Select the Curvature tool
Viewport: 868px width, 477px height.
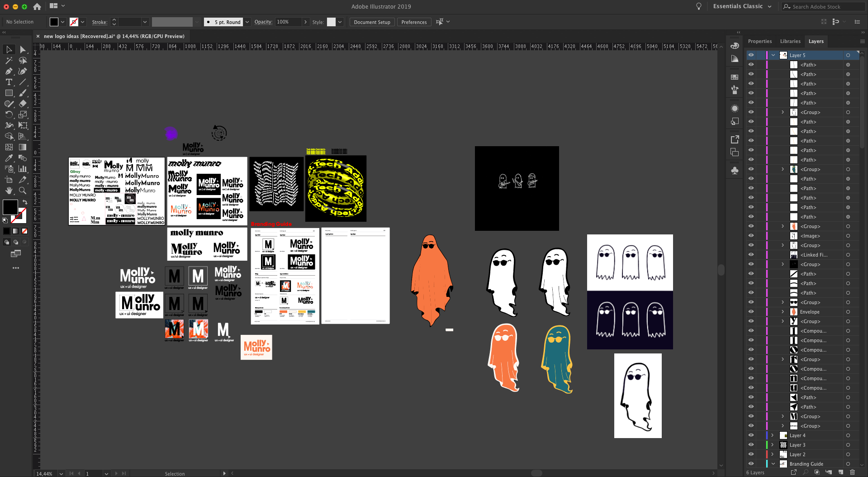[x=23, y=71]
